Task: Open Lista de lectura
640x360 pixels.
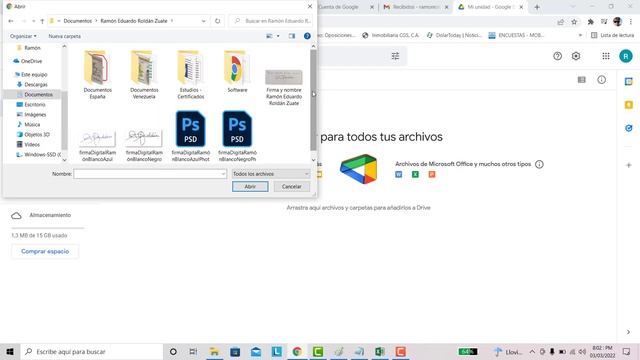Action: click(613, 36)
